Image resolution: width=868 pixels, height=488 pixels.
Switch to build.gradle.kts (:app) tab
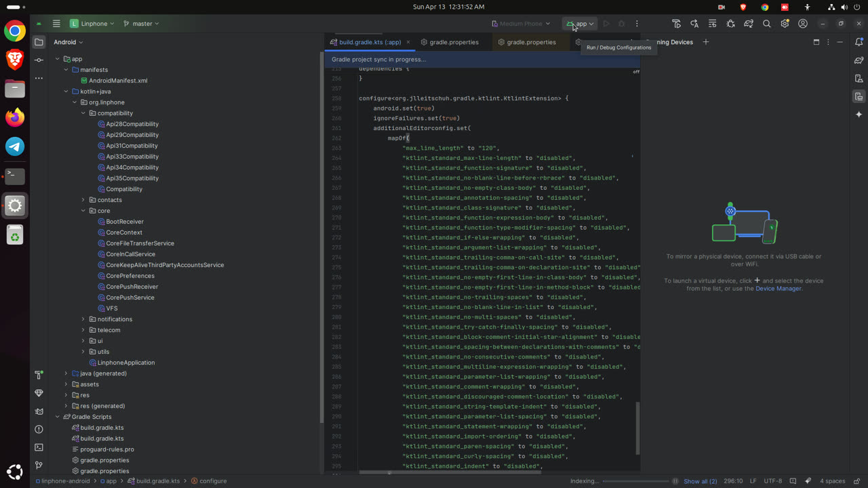[370, 42]
